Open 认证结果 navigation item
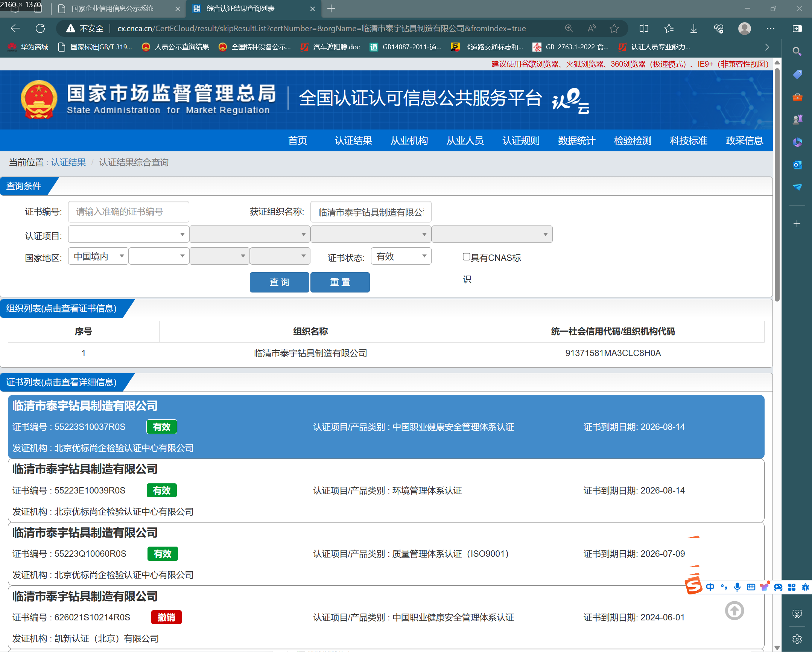Image resolution: width=812 pixels, height=652 pixels. [x=353, y=140]
